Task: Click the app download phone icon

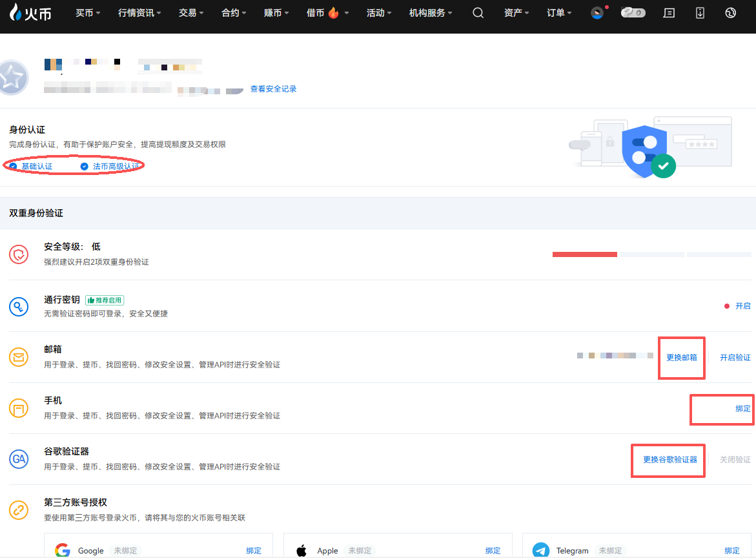Action: tap(700, 13)
